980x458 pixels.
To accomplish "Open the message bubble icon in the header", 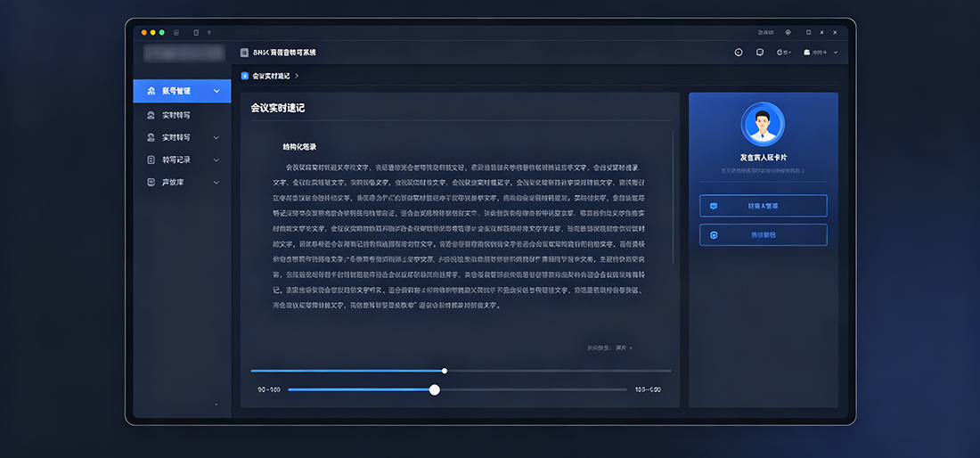I will [x=760, y=53].
